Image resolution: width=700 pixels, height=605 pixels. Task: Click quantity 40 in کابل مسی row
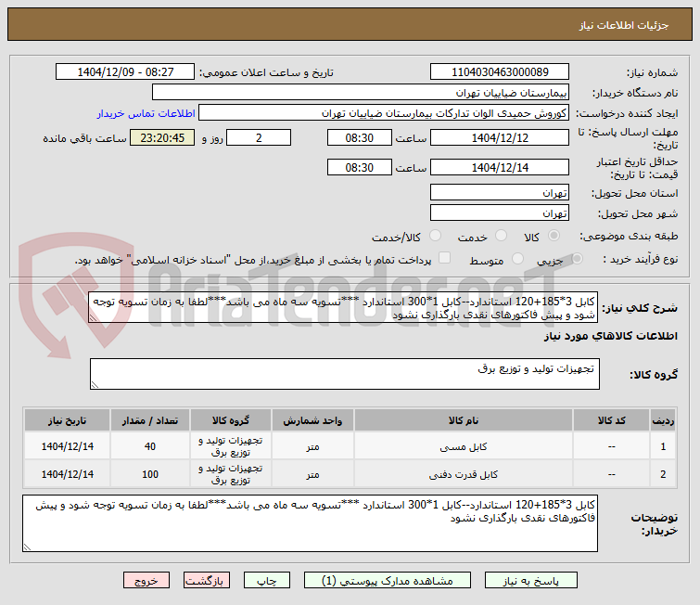[x=150, y=446]
